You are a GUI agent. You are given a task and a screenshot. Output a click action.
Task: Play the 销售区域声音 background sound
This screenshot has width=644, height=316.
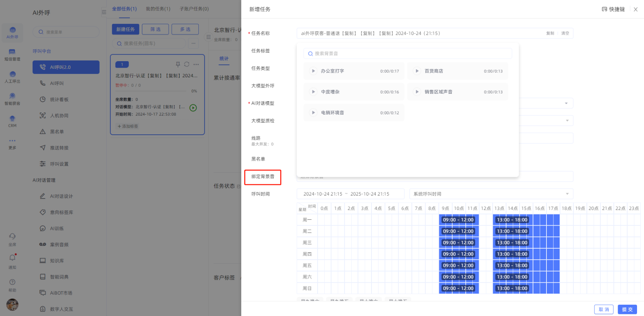pyautogui.click(x=417, y=92)
